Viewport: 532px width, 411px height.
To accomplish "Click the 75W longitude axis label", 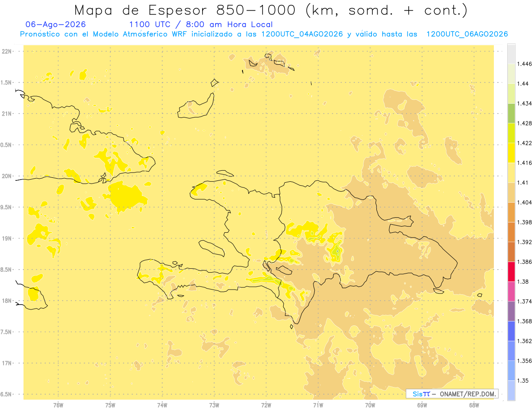I will tap(110, 405).
